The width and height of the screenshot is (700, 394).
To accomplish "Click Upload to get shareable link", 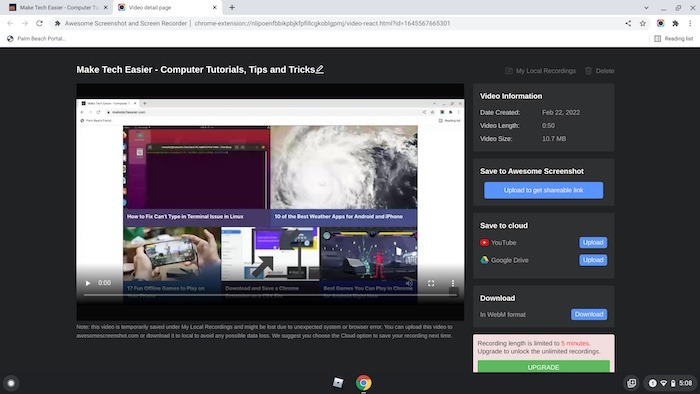I will [x=543, y=190].
